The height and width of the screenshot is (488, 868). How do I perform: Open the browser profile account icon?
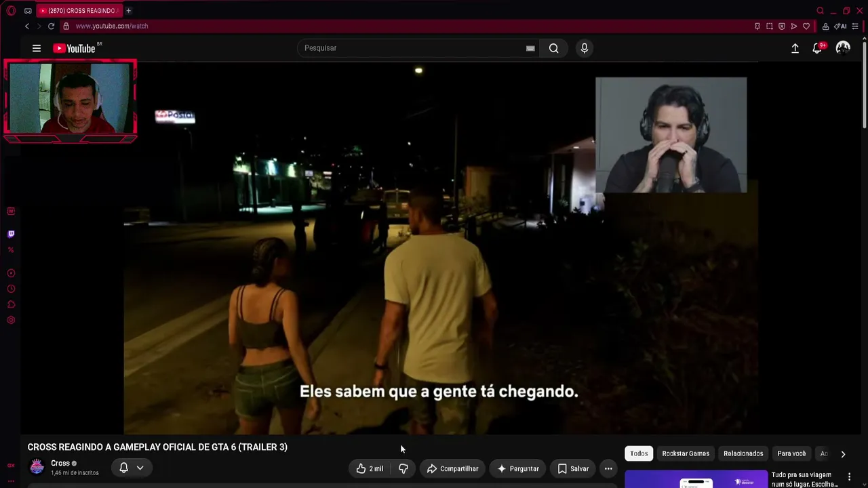pyautogui.click(x=825, y=26)
